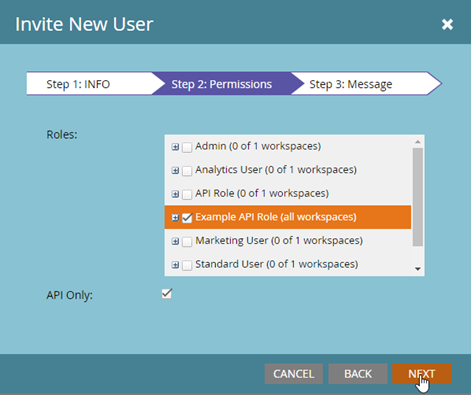The width and height of the screenshot is (471, 395).
Task: Click the BACK button
Action: pyautogui.click(x=358, y=374)
